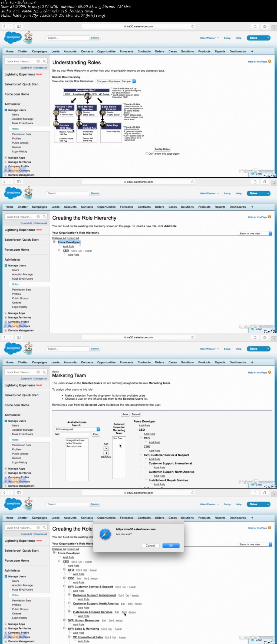Select Mike Wheeler in Available Users list

point(74,443)
